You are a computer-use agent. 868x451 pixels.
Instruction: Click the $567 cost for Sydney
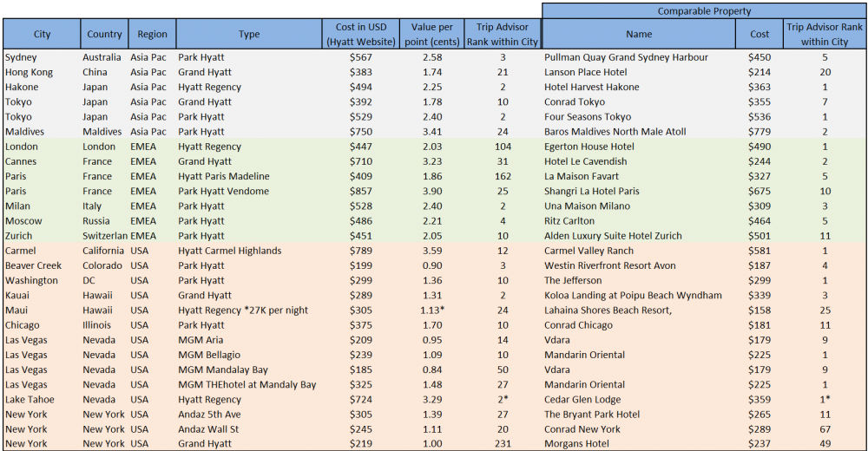pos(361,57)
